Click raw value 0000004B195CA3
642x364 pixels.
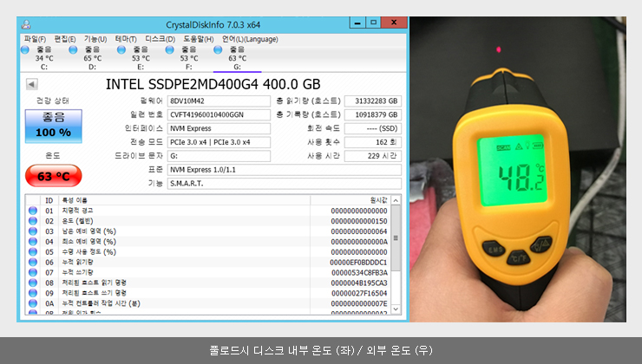coord(359,283)
